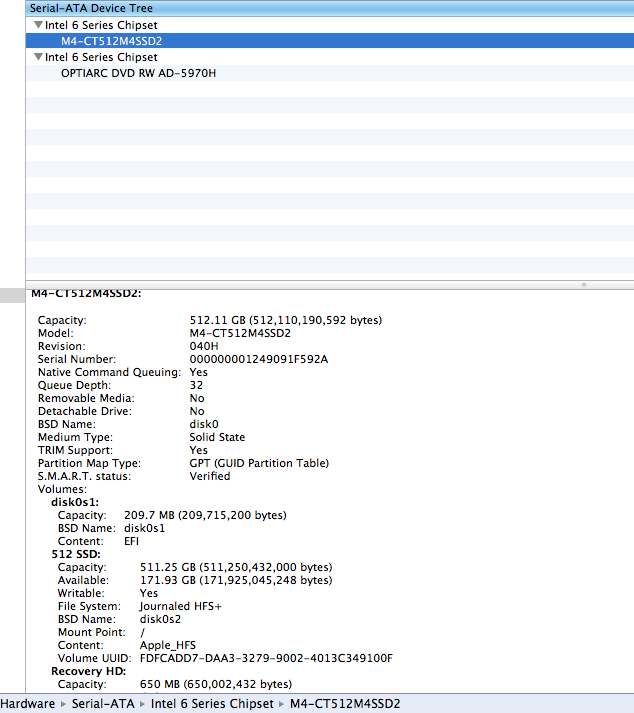Click the split-pane divider handle dot
The image size is (634, 713).
point(584,285)
